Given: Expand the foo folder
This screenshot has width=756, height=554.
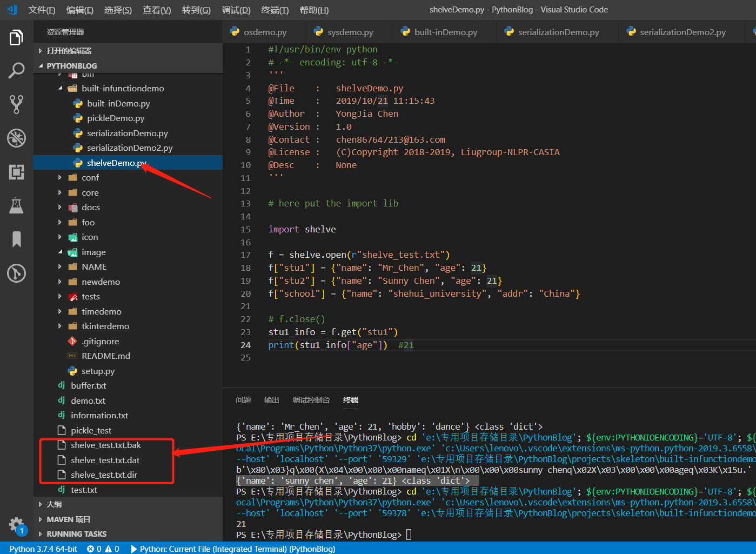Looking at the screenshot, I should pos(60,222).
